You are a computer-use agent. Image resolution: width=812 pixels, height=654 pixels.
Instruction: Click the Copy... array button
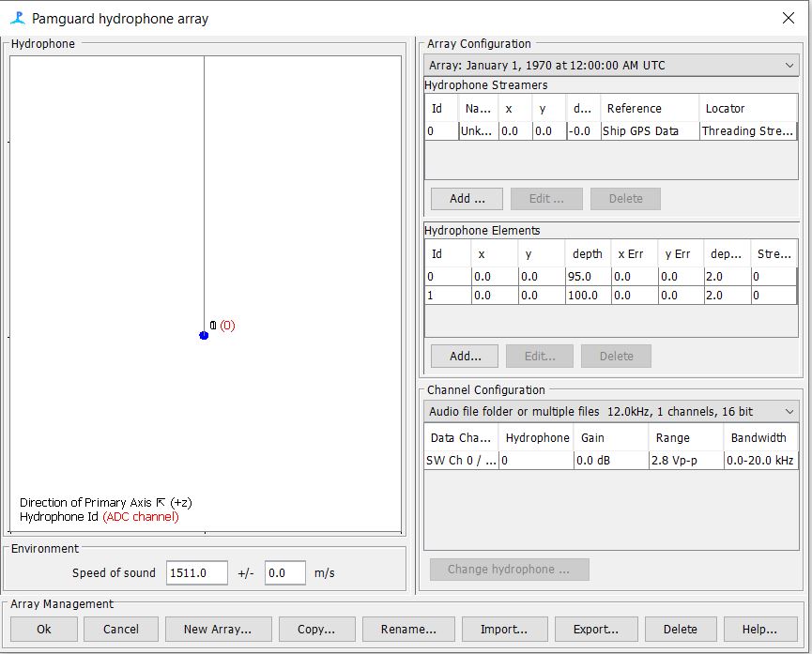pyautogui.click(x=310, y=629)
